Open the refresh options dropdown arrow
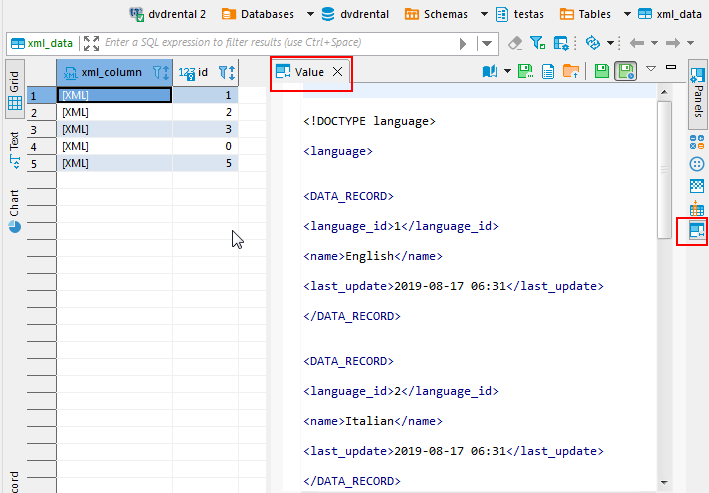Image resolution: width=709 pixels, height=493 pixels. [x=610, y=43]
